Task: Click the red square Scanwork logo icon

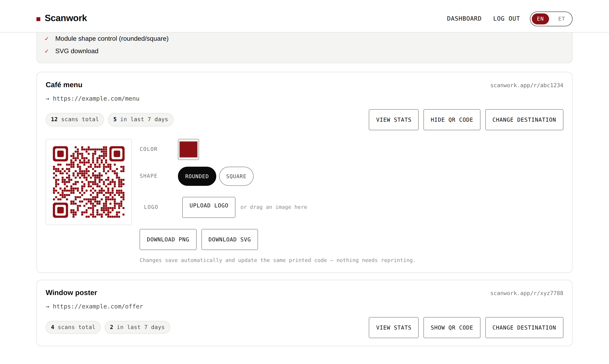Action: (38, 19)
